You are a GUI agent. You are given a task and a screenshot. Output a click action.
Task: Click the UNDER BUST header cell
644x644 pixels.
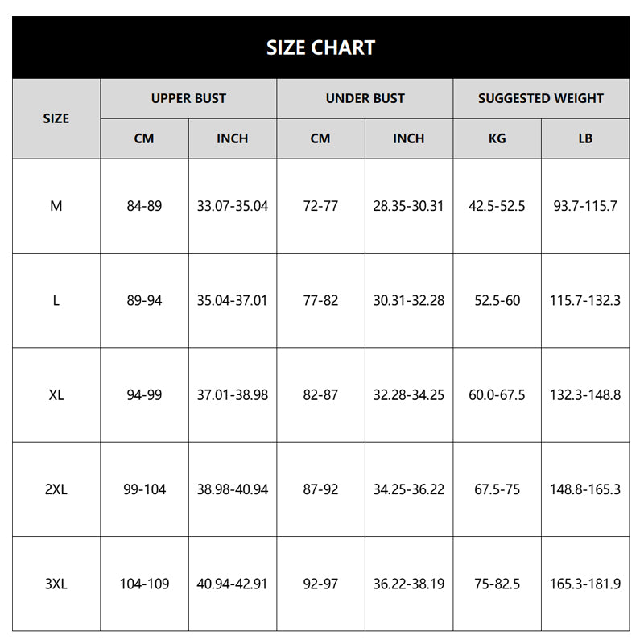tap(365, 99)
